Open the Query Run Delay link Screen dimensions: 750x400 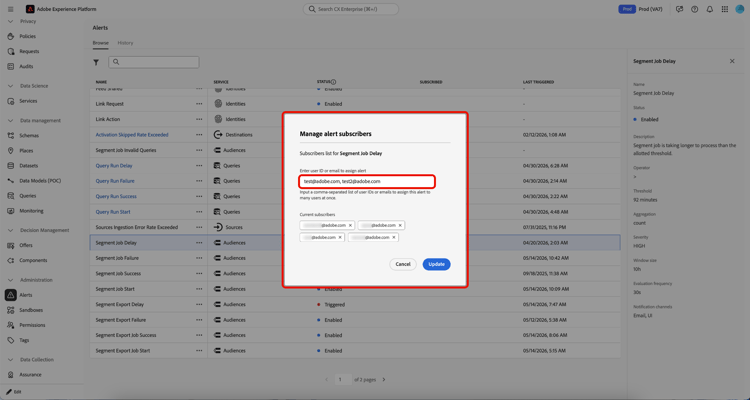(x=114, y=166)
